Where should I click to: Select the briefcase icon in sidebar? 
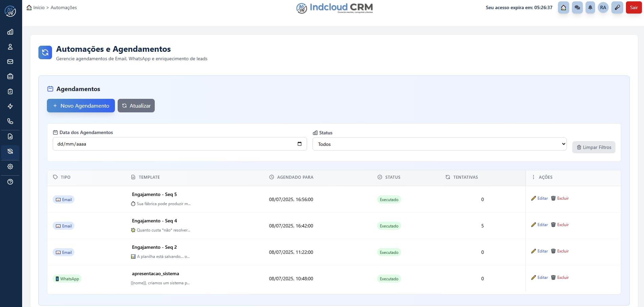pyautogui.click(x=10, y=76)
